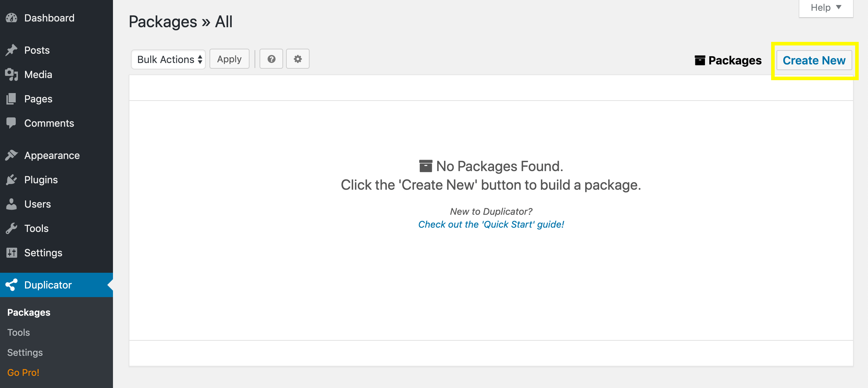The width and height of the screenshot is (868, 388).
Task: Click the help question mark icon button
Action: 271,59
